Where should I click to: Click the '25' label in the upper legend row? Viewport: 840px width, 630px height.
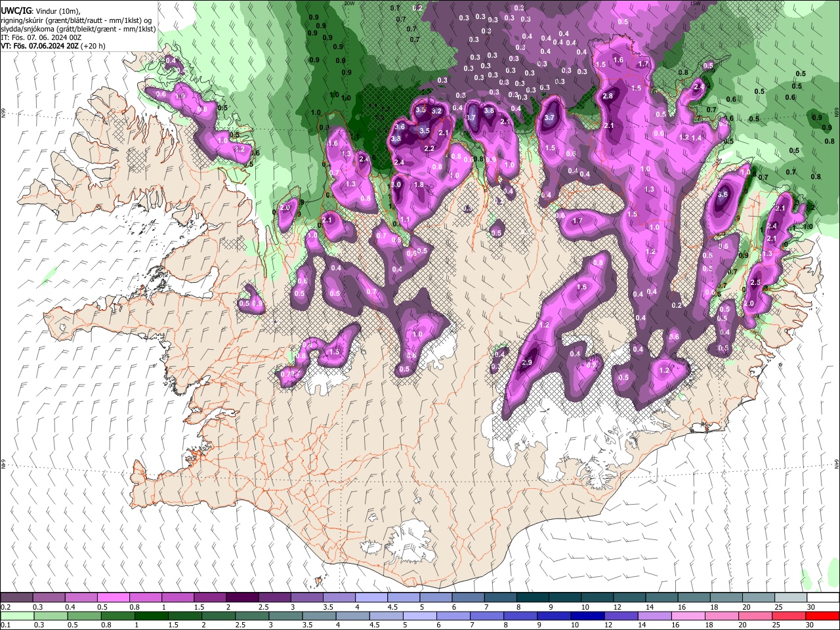tap(778, 607)
